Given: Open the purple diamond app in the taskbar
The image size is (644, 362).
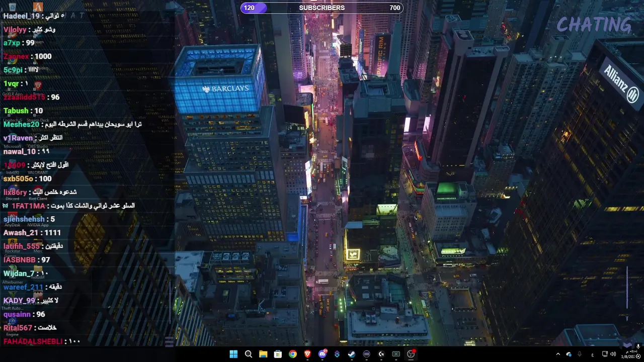Looking at the screenshot, I should 337,354.
